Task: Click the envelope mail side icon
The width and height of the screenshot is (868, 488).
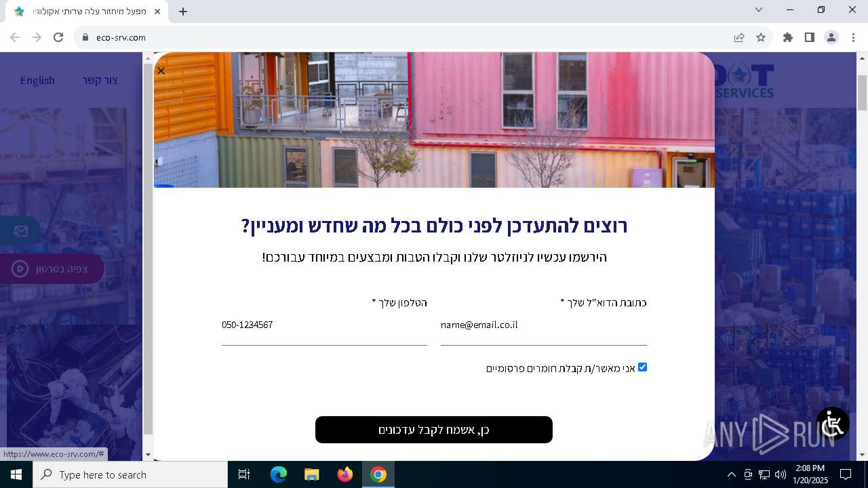Action: click(x=20, y=232)
